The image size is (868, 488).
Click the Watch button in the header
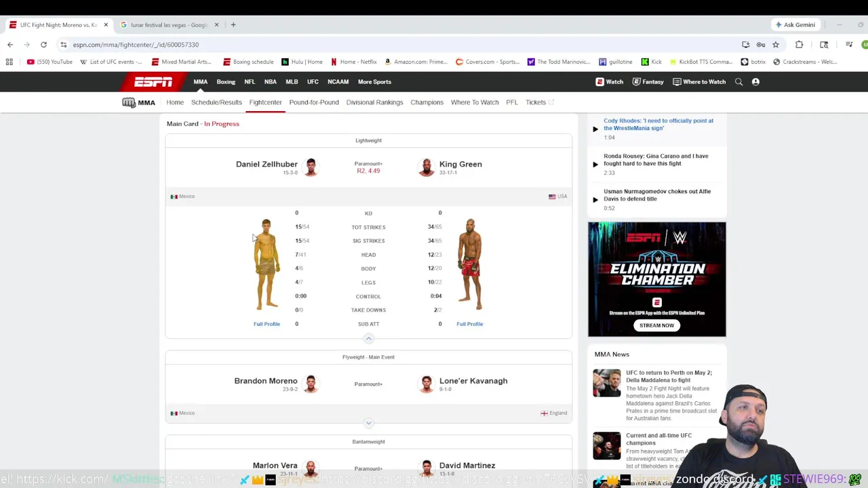click(609, 82)
